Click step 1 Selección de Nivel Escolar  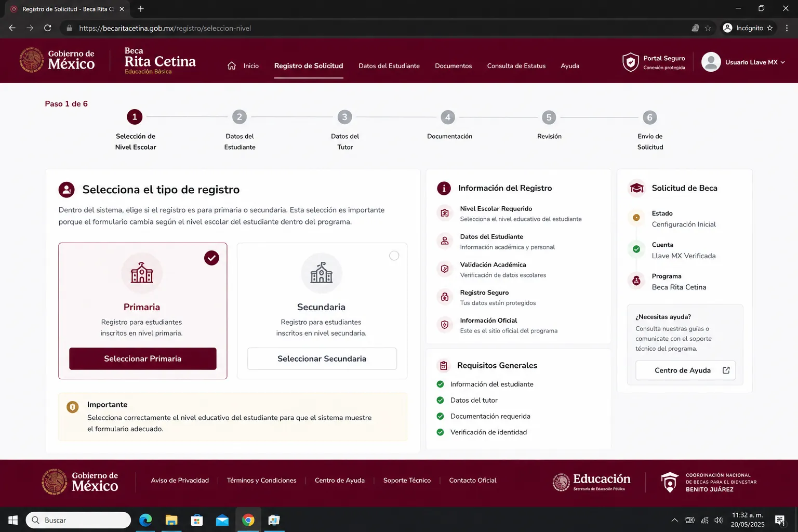point(135,117)
